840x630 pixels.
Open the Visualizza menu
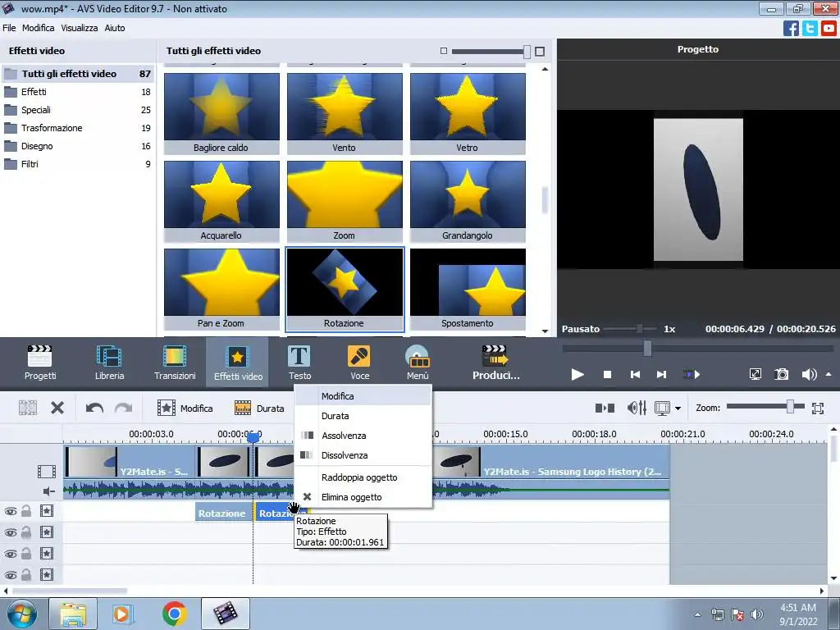pyautogui.click(x=80, y=28)
